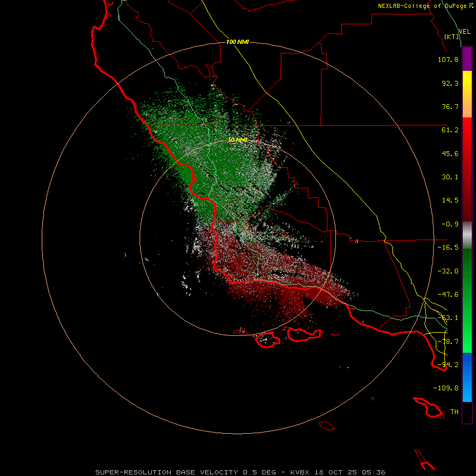Screen dimensions: 476x476
Task: Select the 14.5 velocity scale value
Action: pos(450,200)
